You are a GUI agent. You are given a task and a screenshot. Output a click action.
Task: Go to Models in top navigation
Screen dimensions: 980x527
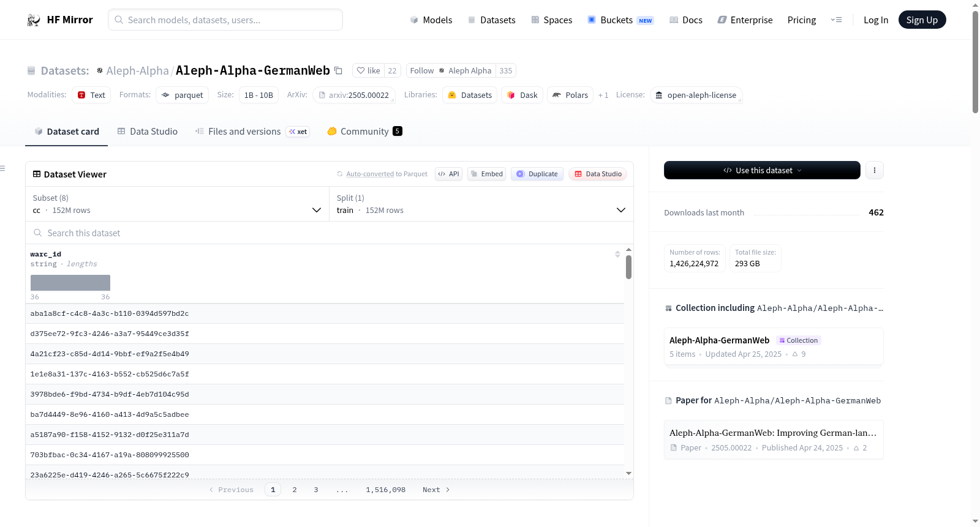431,20
